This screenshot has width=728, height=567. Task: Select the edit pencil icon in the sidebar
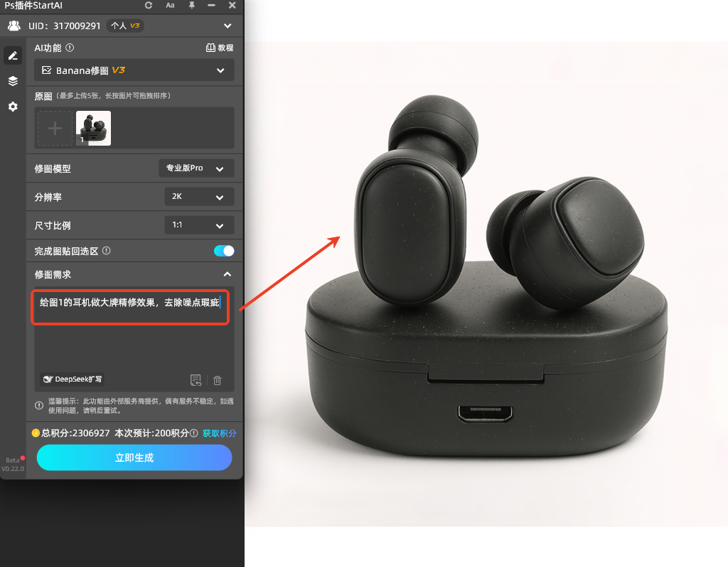tap(13, 55)
